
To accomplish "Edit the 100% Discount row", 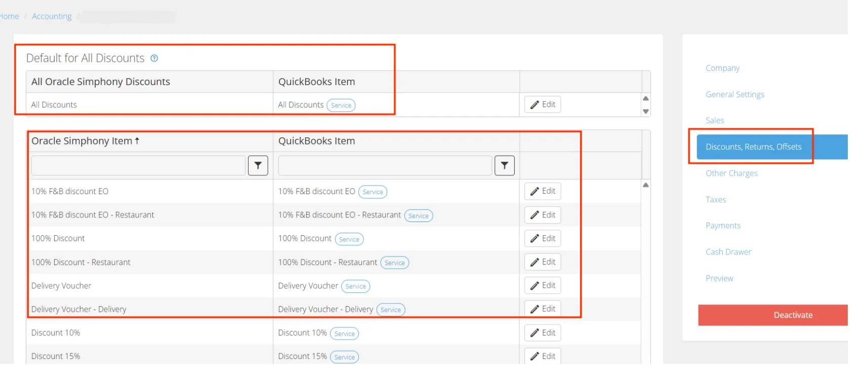I will [x=543, y=238].
